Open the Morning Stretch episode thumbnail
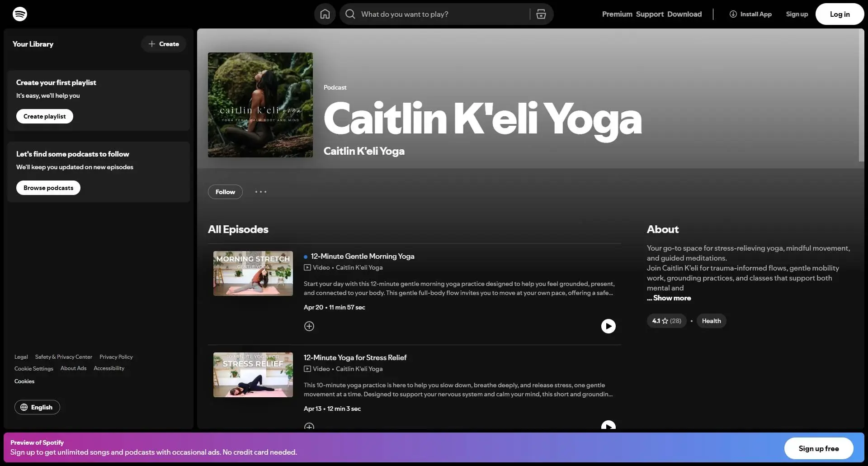Screen dimensions: 868x466 (253, 274)
